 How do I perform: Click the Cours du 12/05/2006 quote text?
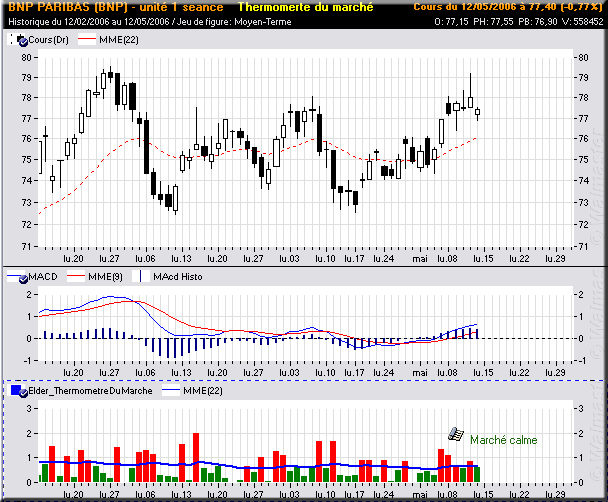coord(508,7)
